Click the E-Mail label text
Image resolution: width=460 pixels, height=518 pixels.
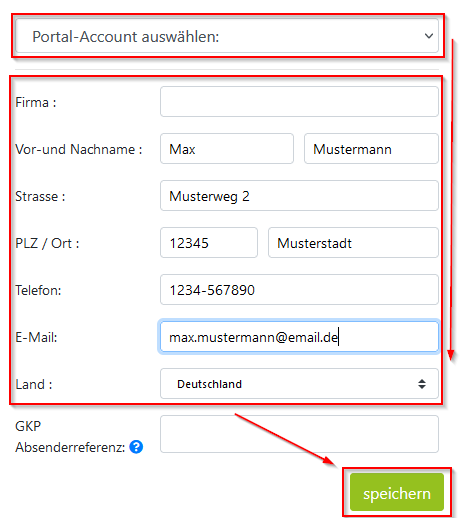[x=36, y=337]
